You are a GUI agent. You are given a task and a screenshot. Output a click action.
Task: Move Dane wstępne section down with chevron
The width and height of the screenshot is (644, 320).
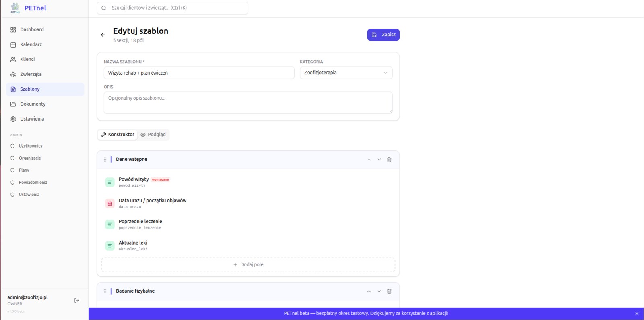pos(379,160)
